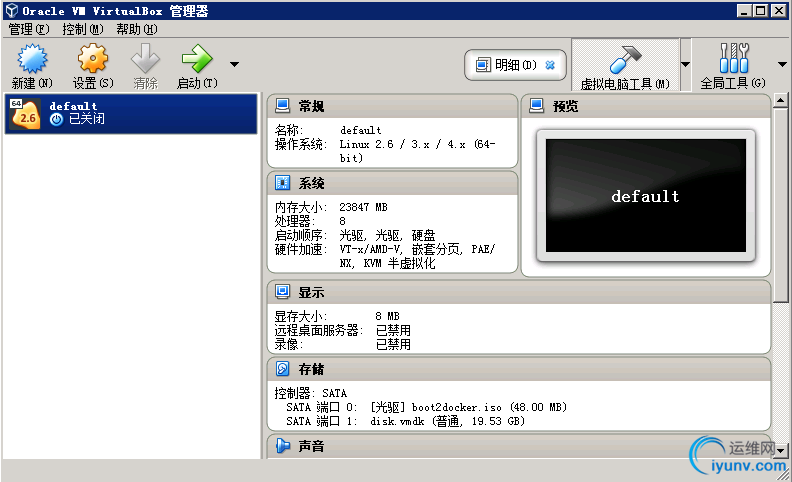Select the default VM in list
This screenshot has width=792, height=482.
pos(131,114)
